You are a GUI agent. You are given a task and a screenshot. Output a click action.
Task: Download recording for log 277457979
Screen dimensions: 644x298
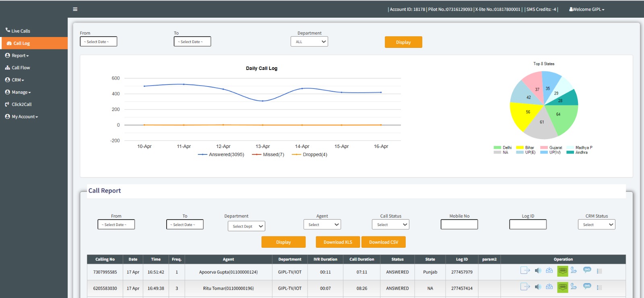coord(549,271)
